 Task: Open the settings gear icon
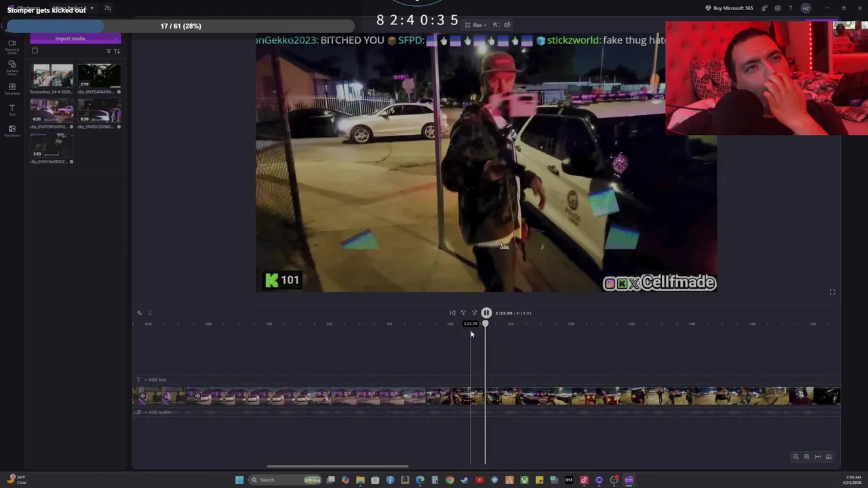click(x=777, y=8)
